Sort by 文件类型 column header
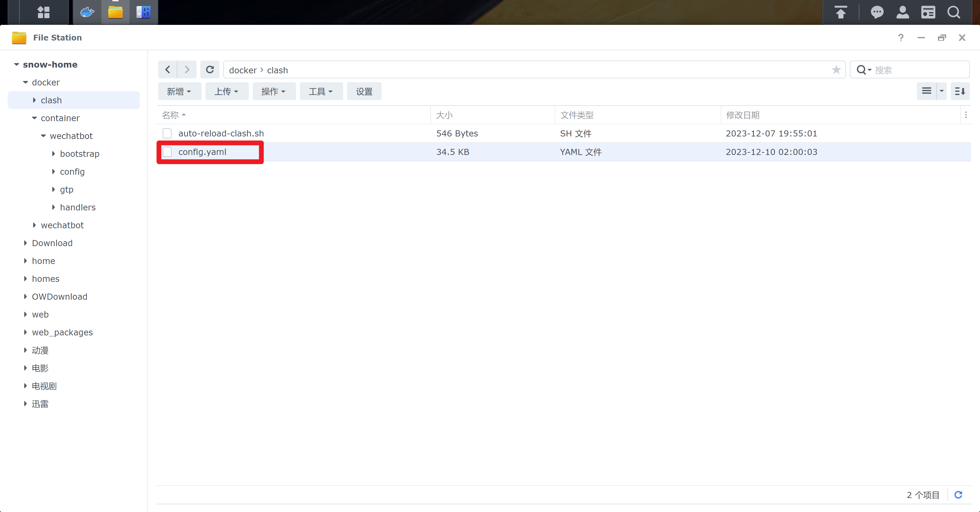The image size is (980, 512). point(638,115)
